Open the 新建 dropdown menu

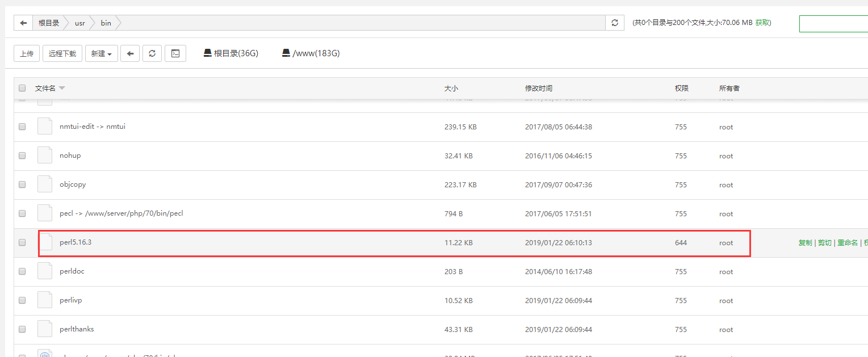(x=101, y=53)
